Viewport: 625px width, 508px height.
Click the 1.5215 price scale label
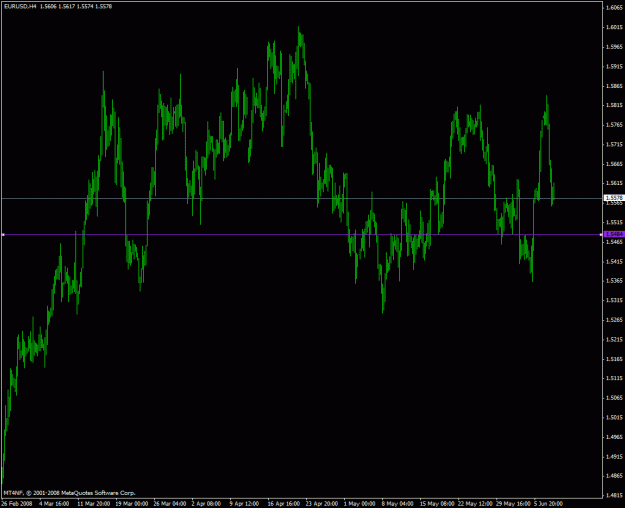pos(614,339)
